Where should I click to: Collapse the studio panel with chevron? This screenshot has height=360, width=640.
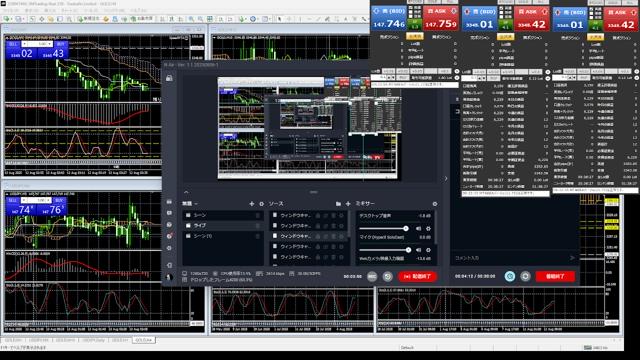[x=186, y=192]
